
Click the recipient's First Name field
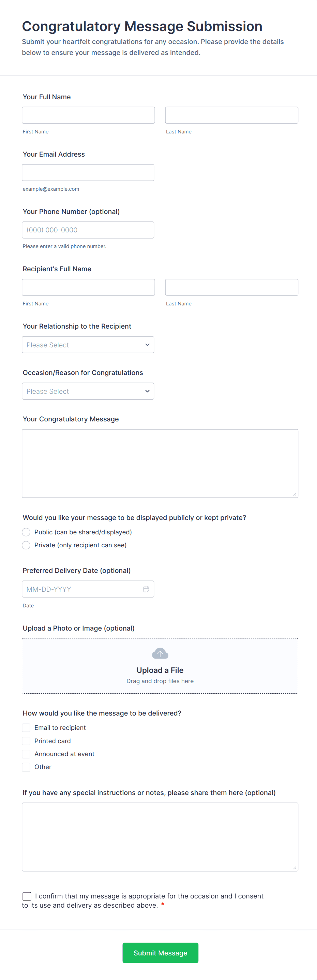pos(88,287)
